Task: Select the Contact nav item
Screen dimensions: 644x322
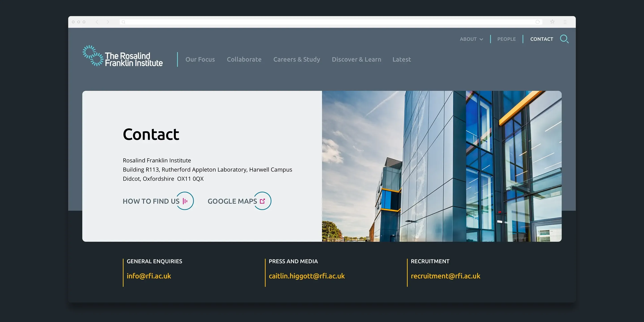Action: (542, 39)
